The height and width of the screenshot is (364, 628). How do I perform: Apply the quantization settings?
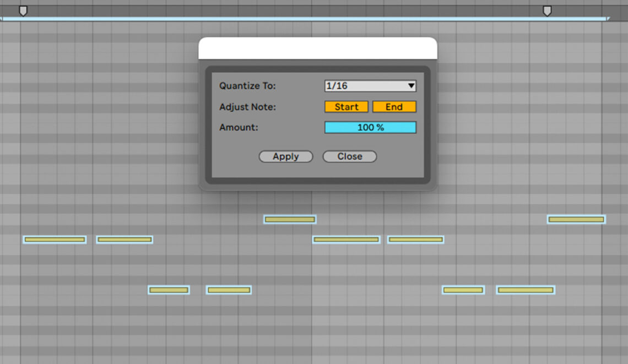coord(285,156)
